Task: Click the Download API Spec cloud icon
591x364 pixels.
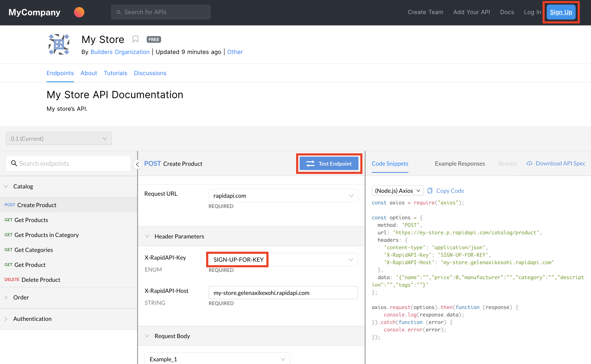Action: (x=529, y=164)
